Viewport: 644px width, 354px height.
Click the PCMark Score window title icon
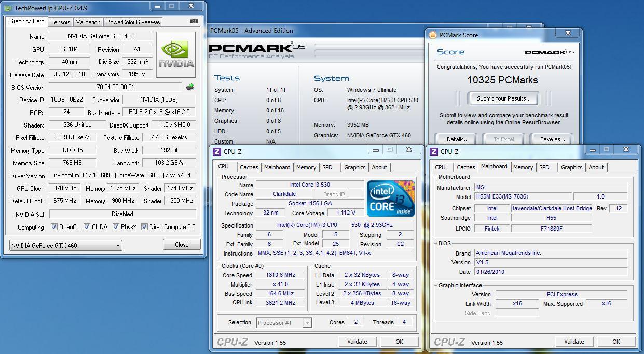433,35
